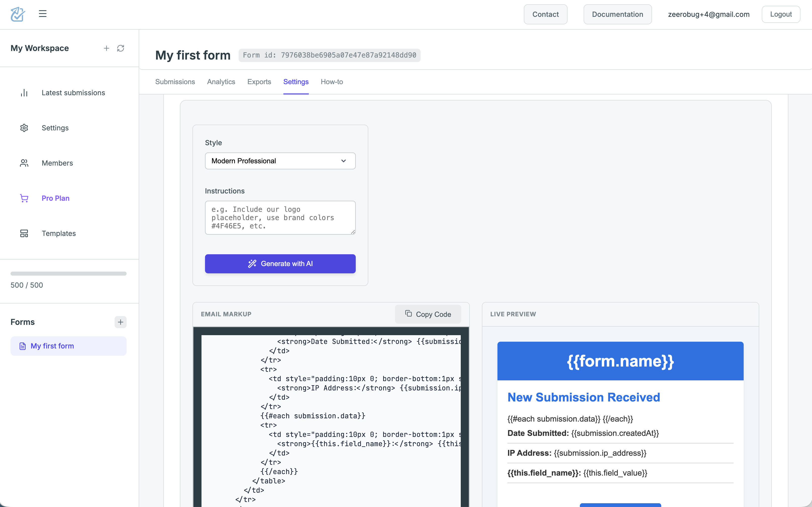Image resolution: width=812 pixels, height=507 pixels.
Task: Click the refresh workspace icon
Action: click(121, 48)
